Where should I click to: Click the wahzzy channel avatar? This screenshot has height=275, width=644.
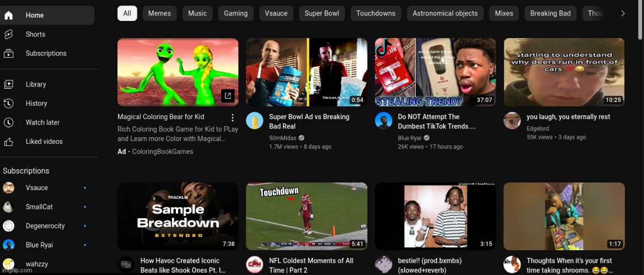(x=9, y=264)
